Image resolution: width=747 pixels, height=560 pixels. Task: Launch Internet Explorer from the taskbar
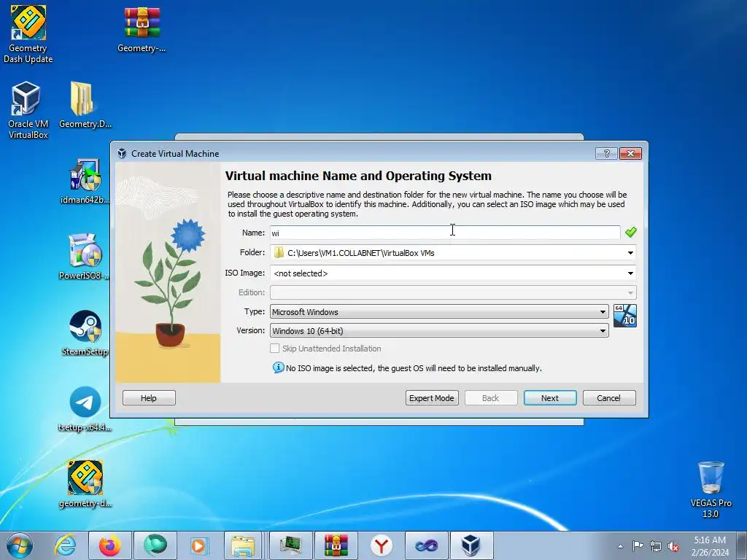65,545
